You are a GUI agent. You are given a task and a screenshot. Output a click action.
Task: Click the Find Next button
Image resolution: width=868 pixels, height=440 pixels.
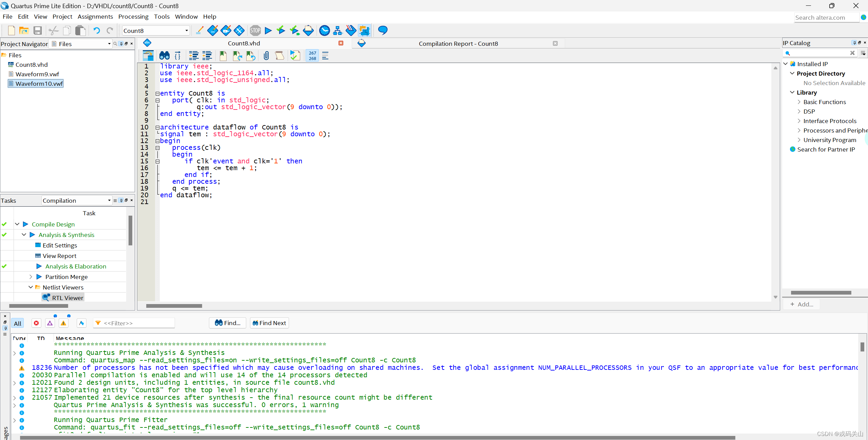pyautogui.click(x=269, y=323)
